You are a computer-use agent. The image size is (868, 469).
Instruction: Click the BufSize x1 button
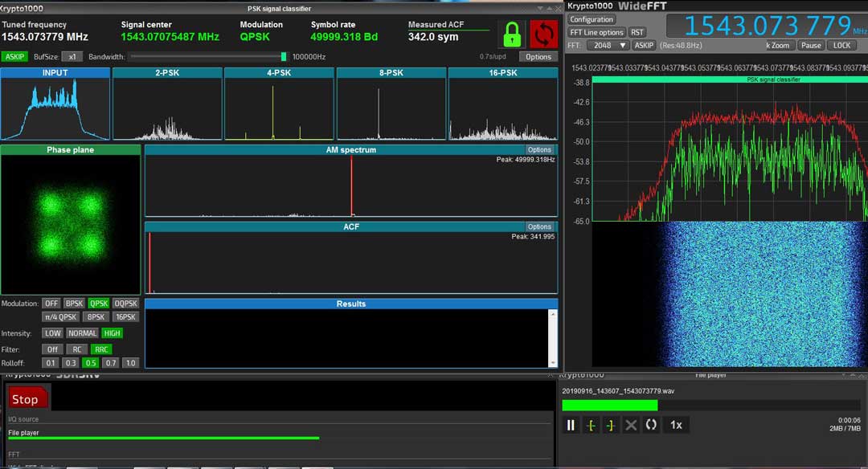tap(72, 56)
